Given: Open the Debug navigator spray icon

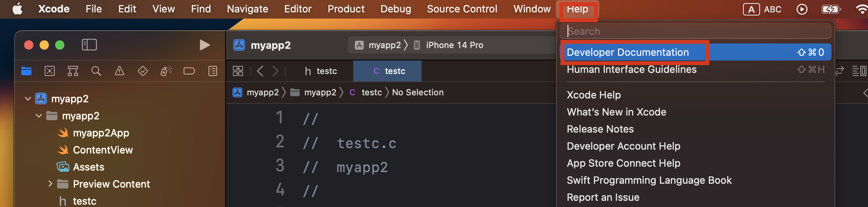Looking at the screenshot, I should tap(166, 71).
